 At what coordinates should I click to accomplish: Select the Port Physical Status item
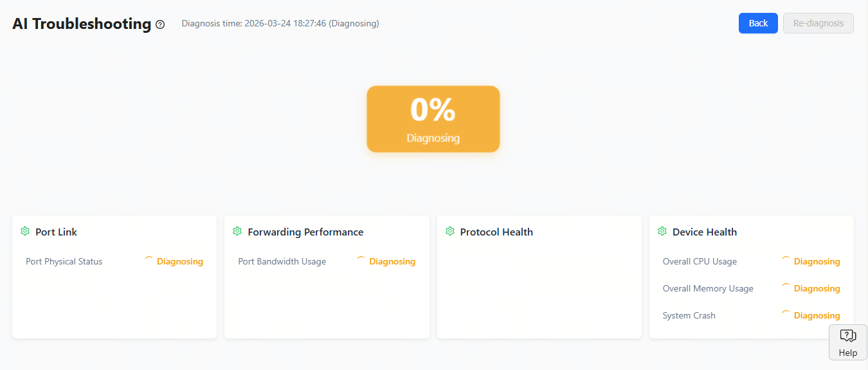(64, 261)
